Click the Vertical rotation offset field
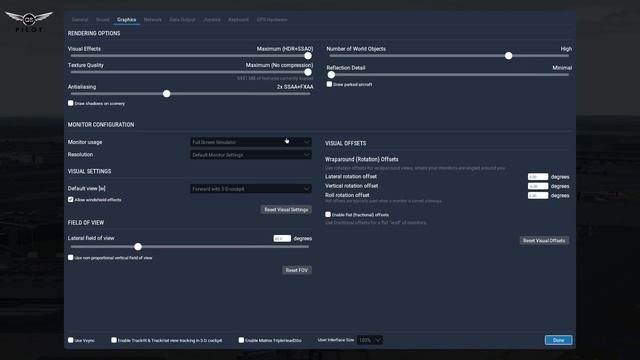640x360 pixels. click(x=538, y=186)
